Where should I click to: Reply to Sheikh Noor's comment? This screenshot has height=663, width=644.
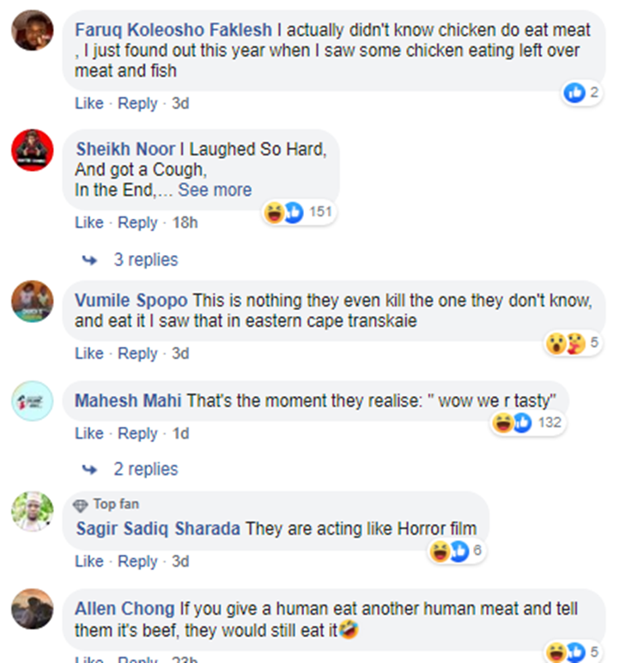137,222
